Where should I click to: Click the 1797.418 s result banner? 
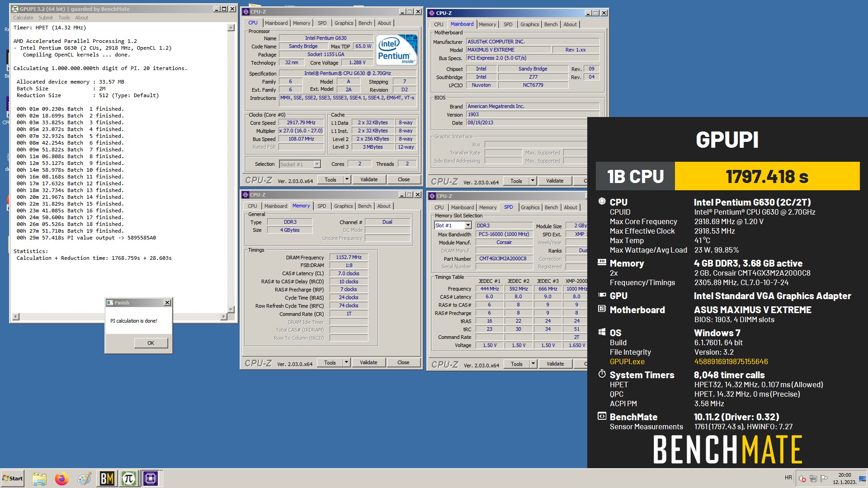767,176
